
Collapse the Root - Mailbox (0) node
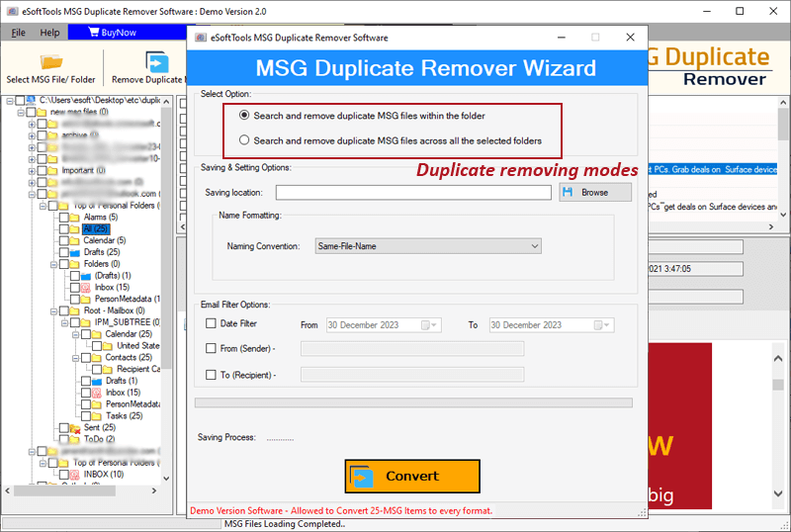(x=53, y=311)
